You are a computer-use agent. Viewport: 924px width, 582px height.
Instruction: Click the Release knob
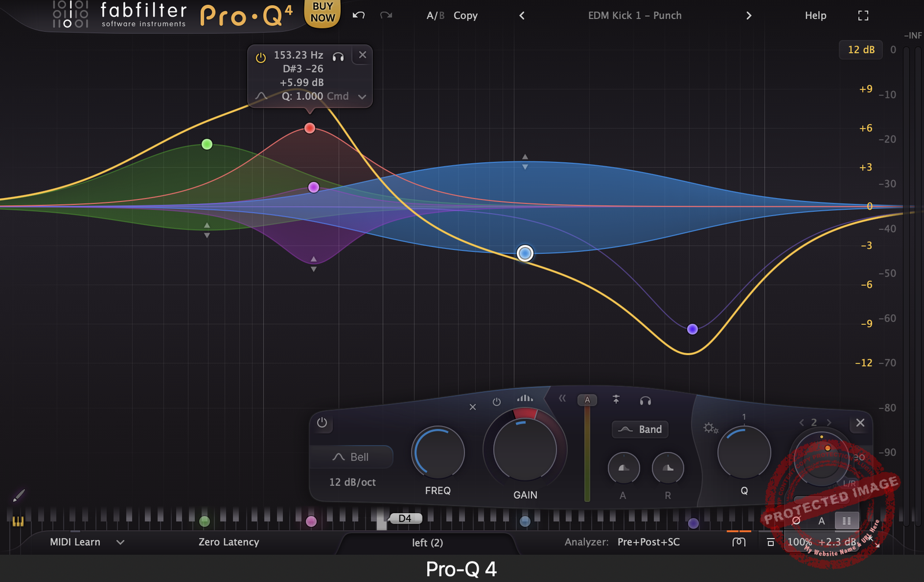pos(668,468)
